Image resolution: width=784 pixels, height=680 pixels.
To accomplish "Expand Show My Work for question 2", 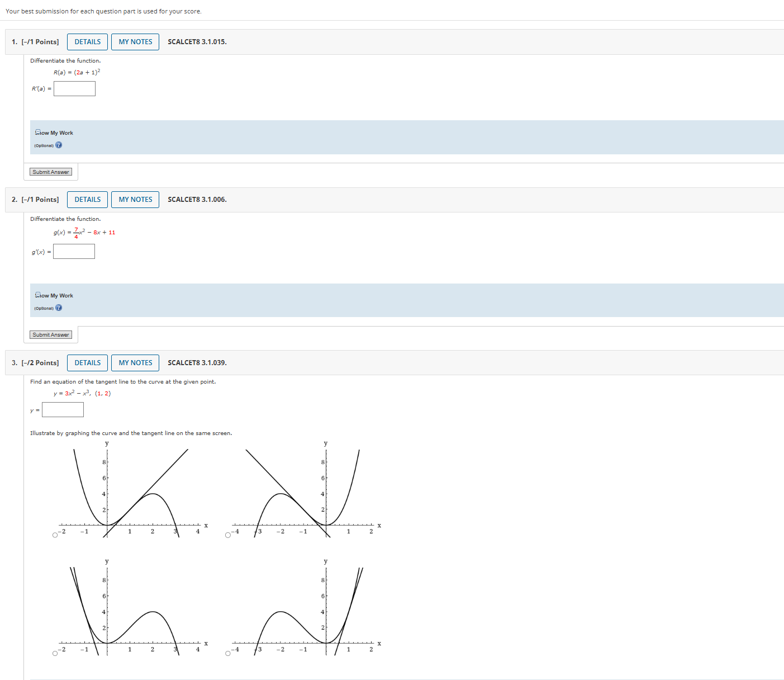I will pyautogui.click(x=54, y=296).
